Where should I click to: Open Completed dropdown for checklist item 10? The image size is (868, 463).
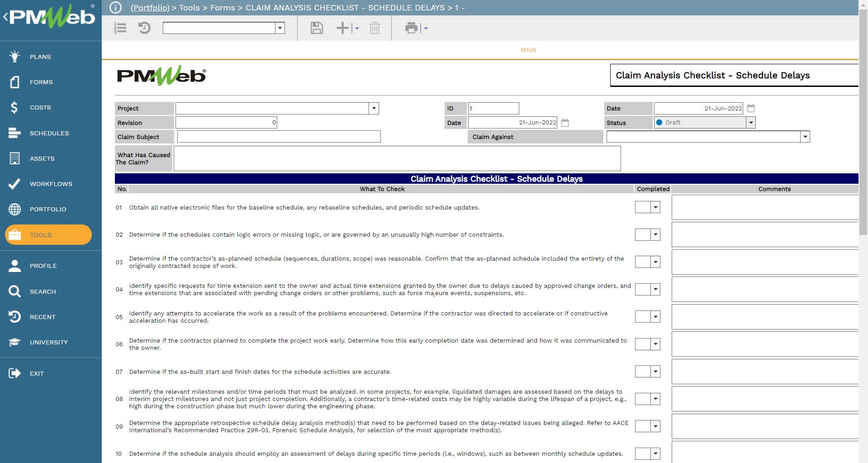[655, 453]
